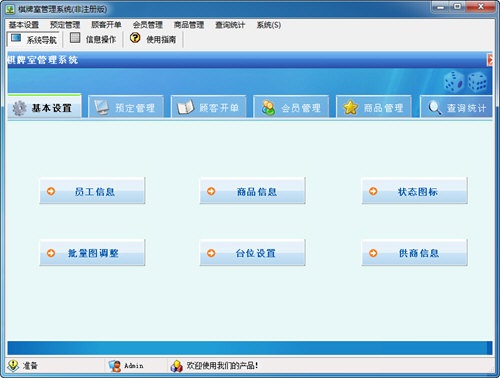
Task: Click the Admin user icon
Action: click(115, 366)
